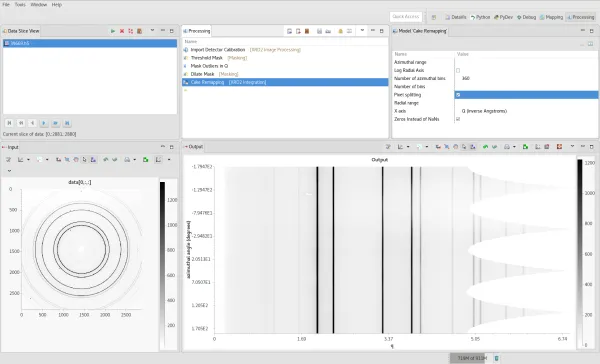Undo the last Input plot action
The height and width of the screenshot is (364, 600).
[106, 160]
